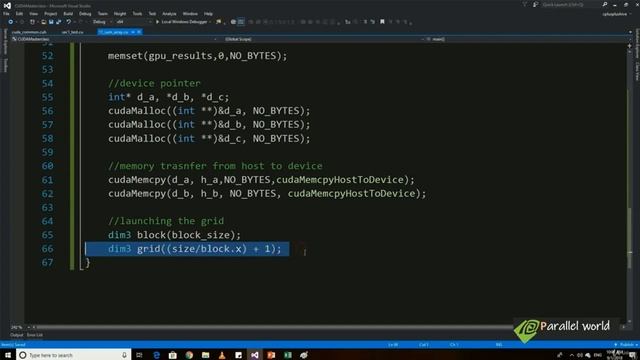Open the Output panel tab
Image resolution: width=640 pixels, height=360 pixels.
point(17,335)
